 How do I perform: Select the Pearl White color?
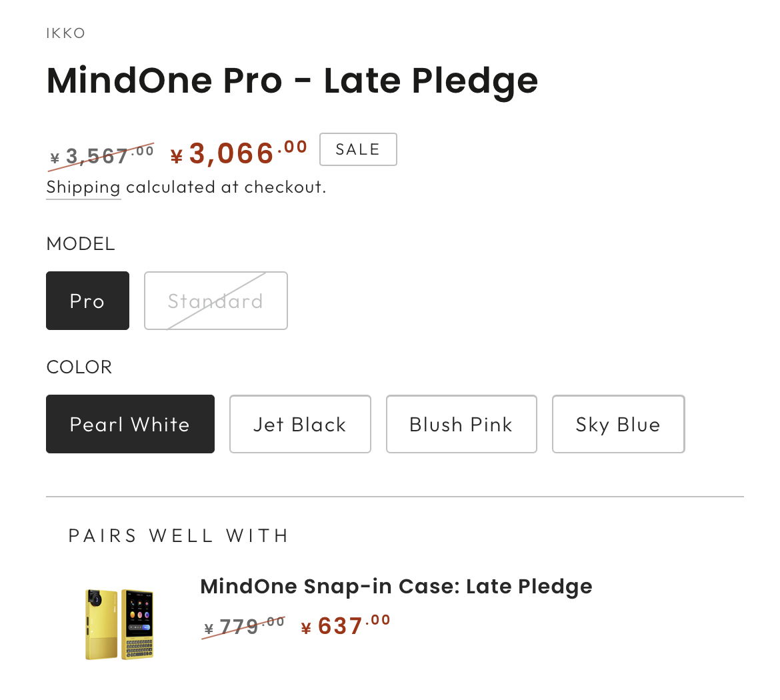pyautogui.click(x=130, y=424)
